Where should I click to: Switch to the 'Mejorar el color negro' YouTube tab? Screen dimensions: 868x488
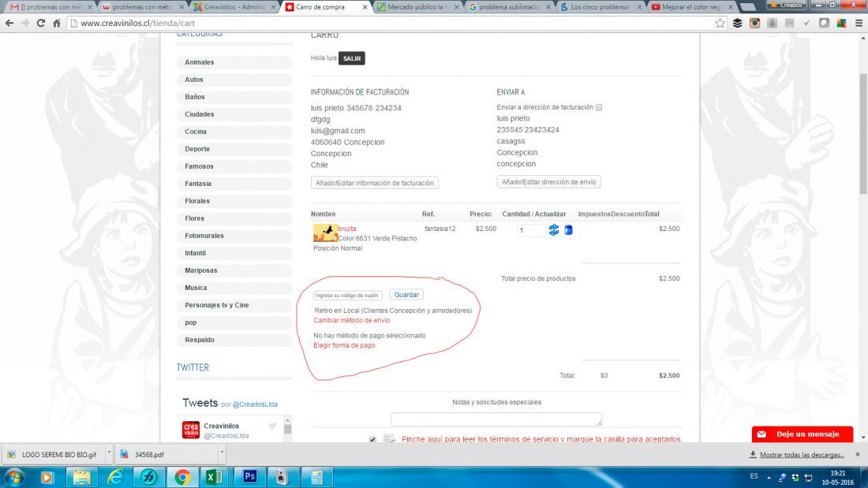click(x=691, y=7)
